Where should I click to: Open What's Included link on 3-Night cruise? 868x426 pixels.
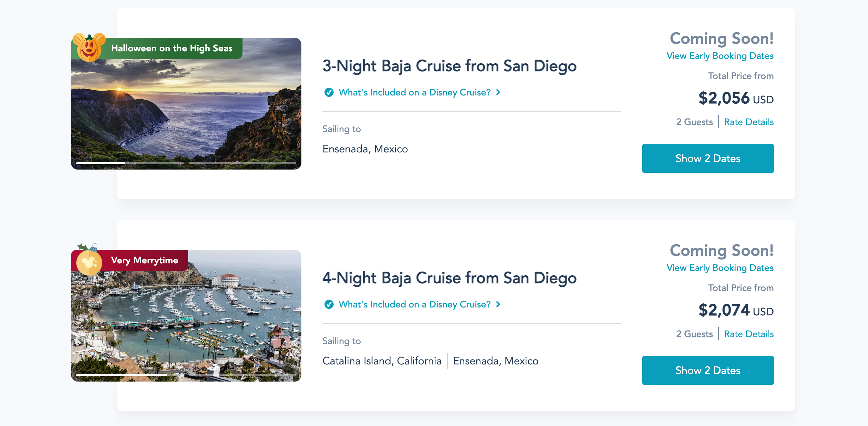click(x=415, y=93)
